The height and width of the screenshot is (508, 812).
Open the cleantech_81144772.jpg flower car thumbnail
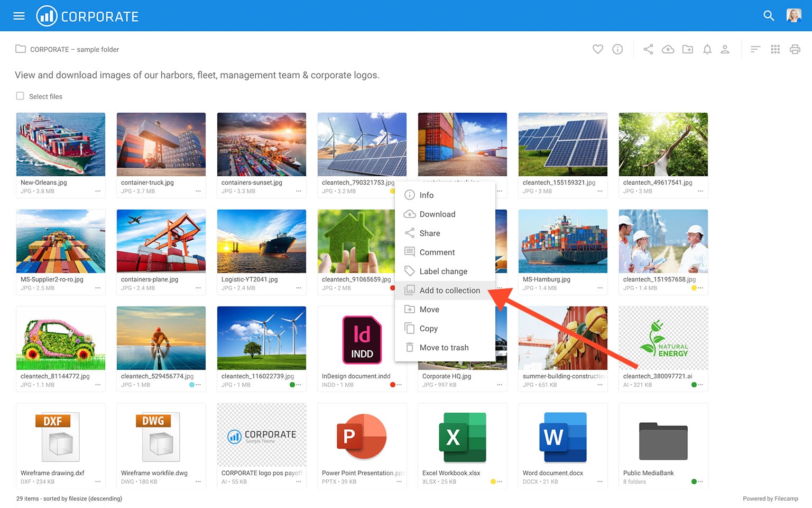(61, 338)
